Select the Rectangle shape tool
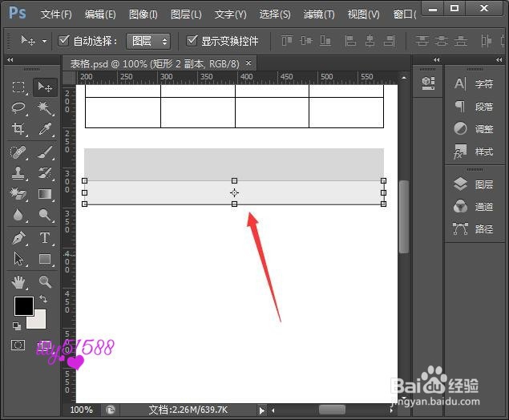Image resolution: width=509 pixels, height=420 pixels. pos(45,259)
